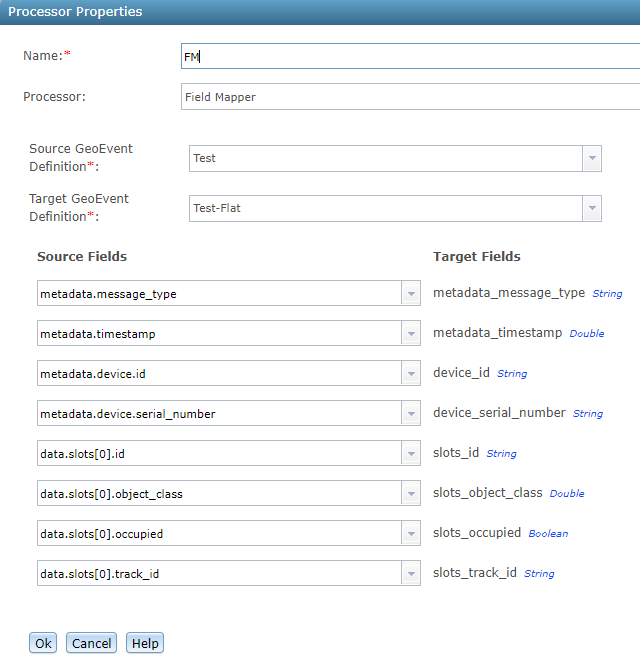Expand the metadata.timestamp source field dropdown

pos(410,334)
